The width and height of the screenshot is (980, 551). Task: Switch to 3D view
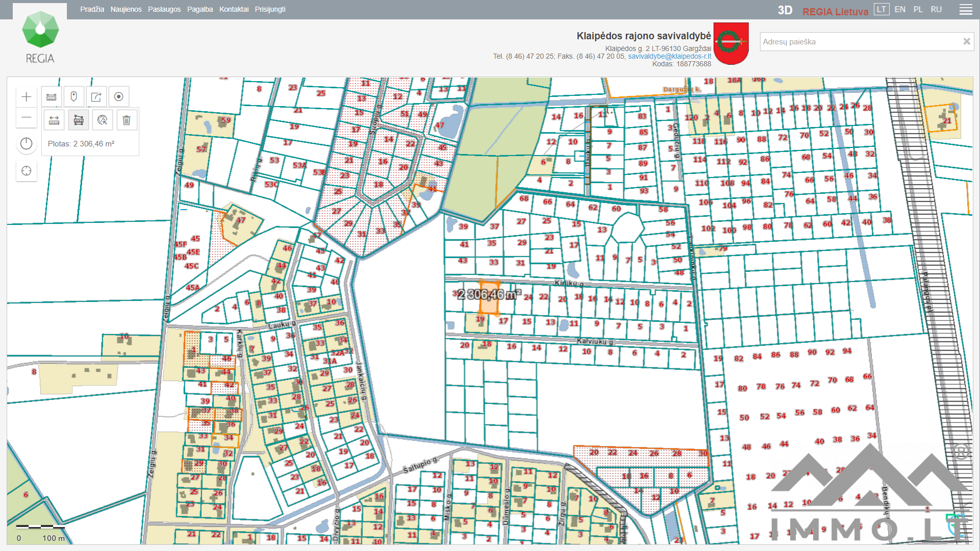[x=785, y=11]
